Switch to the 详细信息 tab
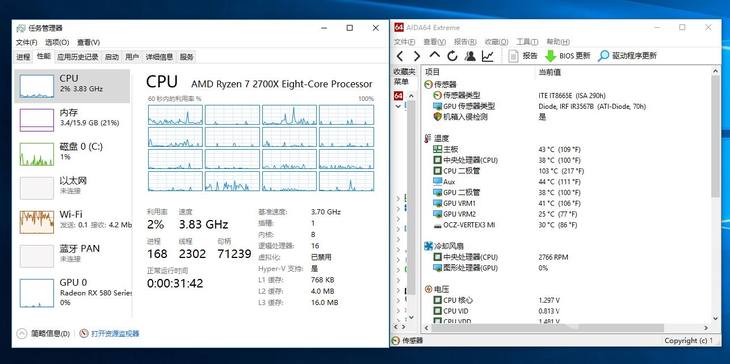 159,57
